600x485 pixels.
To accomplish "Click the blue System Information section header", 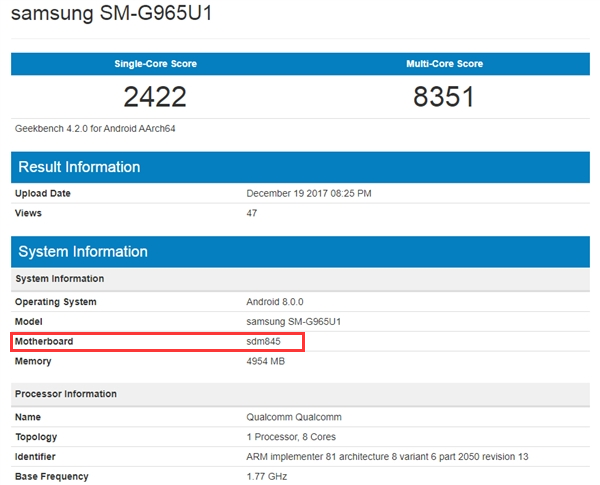I will [x=300, y=251].
